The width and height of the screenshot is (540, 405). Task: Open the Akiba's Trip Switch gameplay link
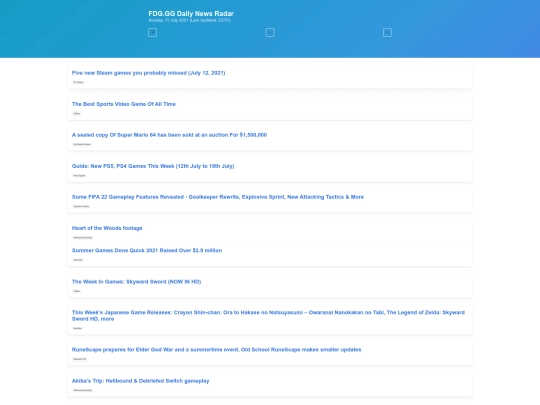[141, 381]
